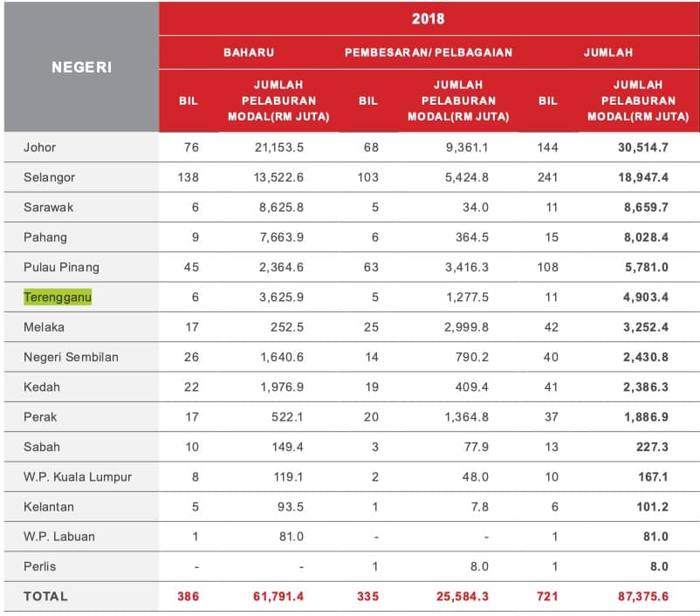Click the Pahang row label
The width and height of the screenshot is (700, 616).
(x=45, y=237)
